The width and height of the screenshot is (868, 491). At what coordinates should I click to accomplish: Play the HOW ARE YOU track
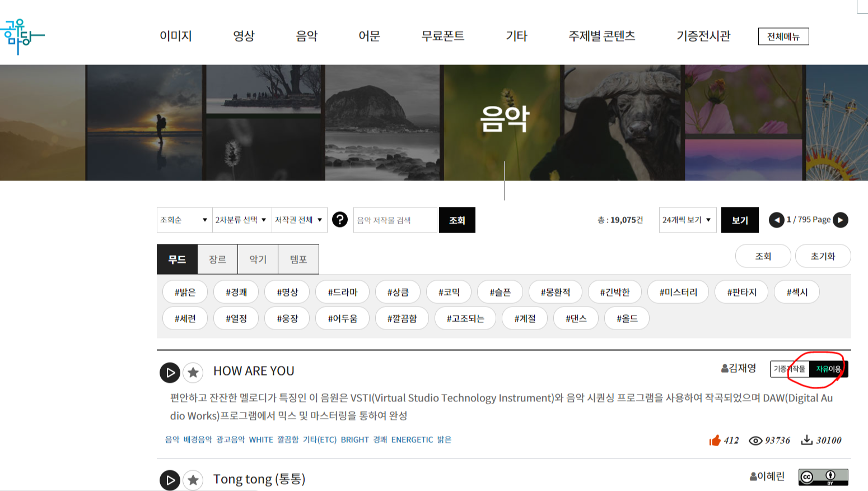pyautogui.click(x=170, y=372)
